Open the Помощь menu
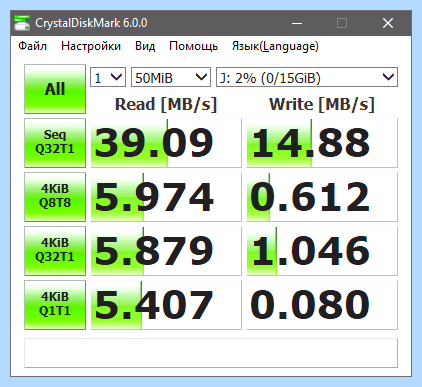This screenshot has height=387, width=422. pos(193,46)
